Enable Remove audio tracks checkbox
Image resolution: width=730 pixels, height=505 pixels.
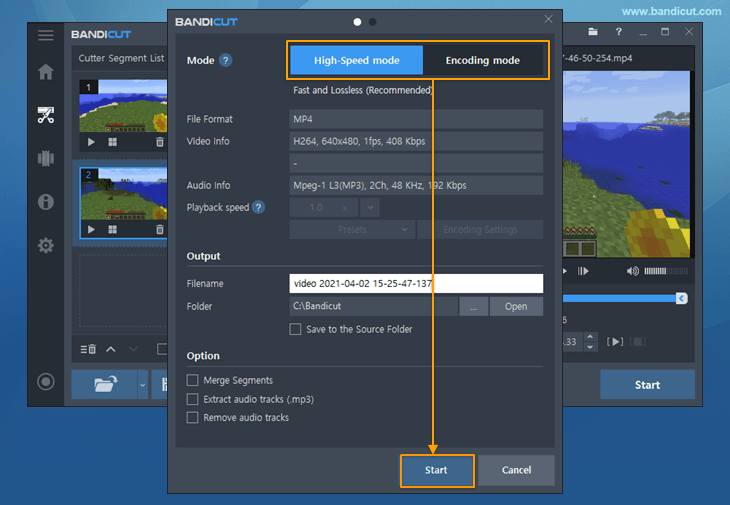point(192,417)
